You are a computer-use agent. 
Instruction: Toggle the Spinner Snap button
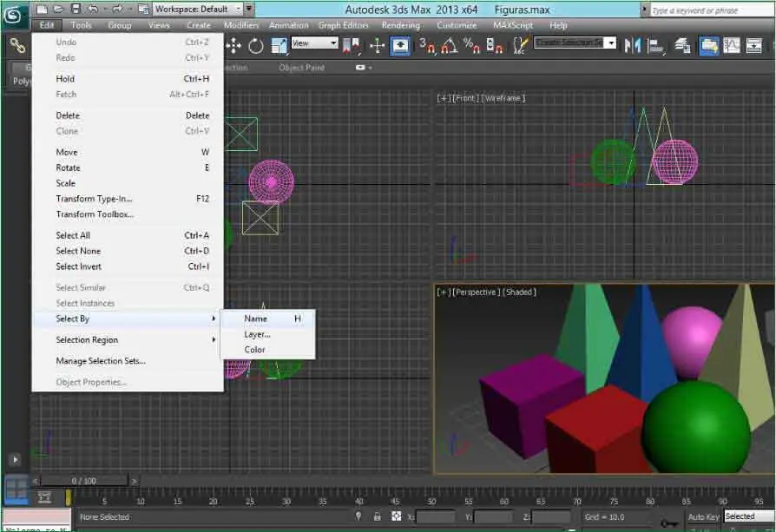(495, 46)
